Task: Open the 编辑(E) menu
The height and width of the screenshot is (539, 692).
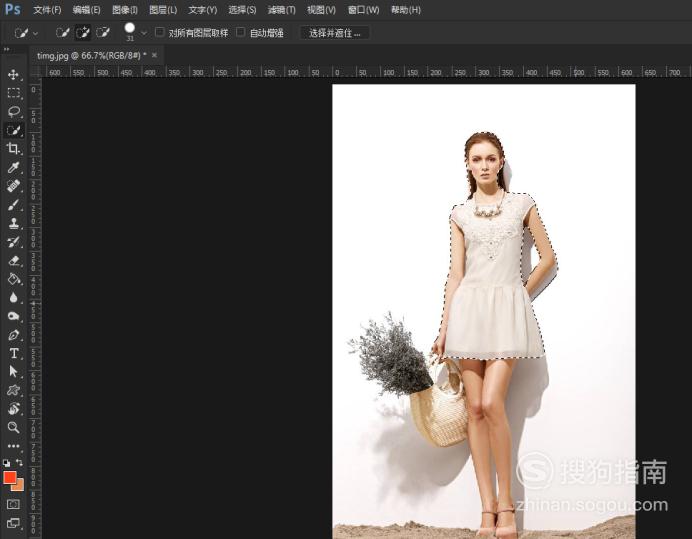Action: 86,10
